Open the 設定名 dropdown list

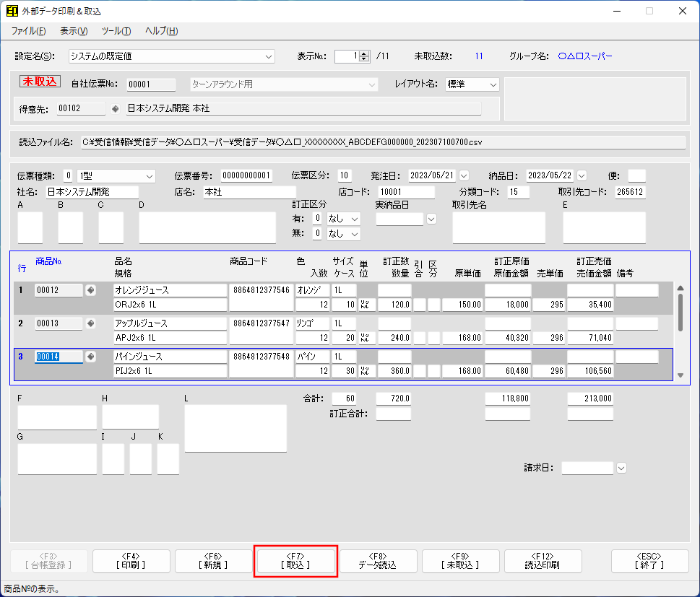point(269,56)
